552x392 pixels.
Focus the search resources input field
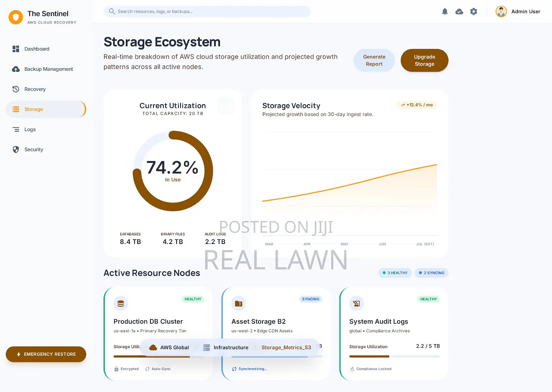[x=207, y=11]
